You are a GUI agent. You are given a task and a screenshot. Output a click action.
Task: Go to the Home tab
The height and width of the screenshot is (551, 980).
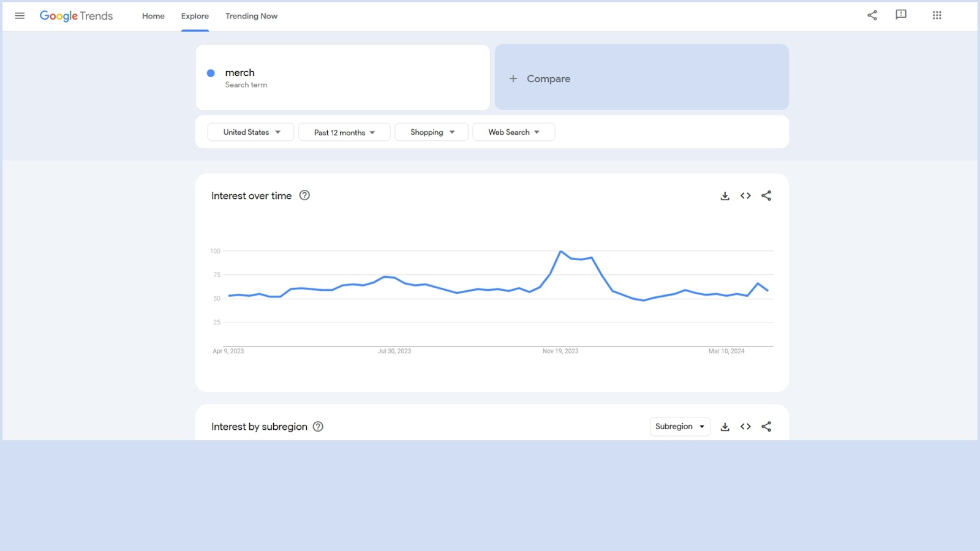click(153, 16)
